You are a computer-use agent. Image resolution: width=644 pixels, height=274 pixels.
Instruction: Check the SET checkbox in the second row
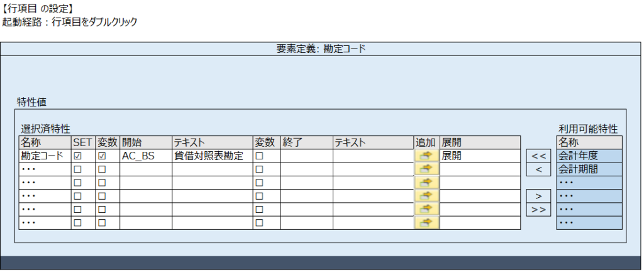tap(77, 169)
